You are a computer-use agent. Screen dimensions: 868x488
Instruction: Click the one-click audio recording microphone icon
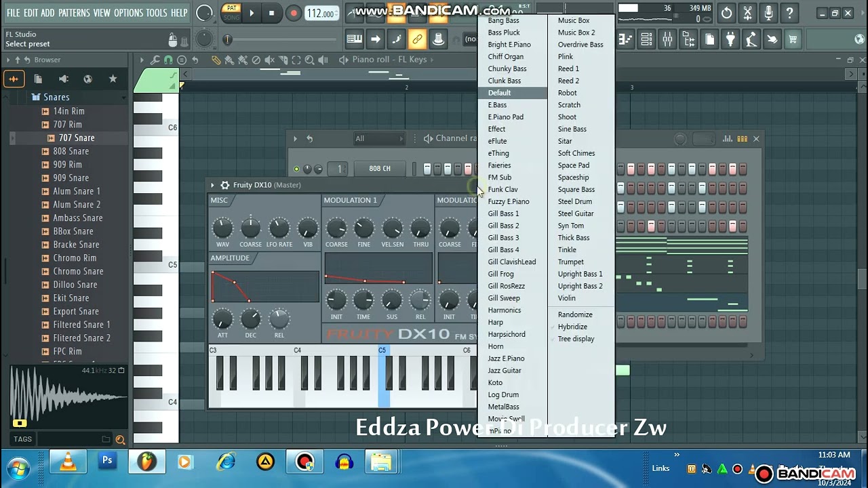pyautogui.click(x=768, y=13)
